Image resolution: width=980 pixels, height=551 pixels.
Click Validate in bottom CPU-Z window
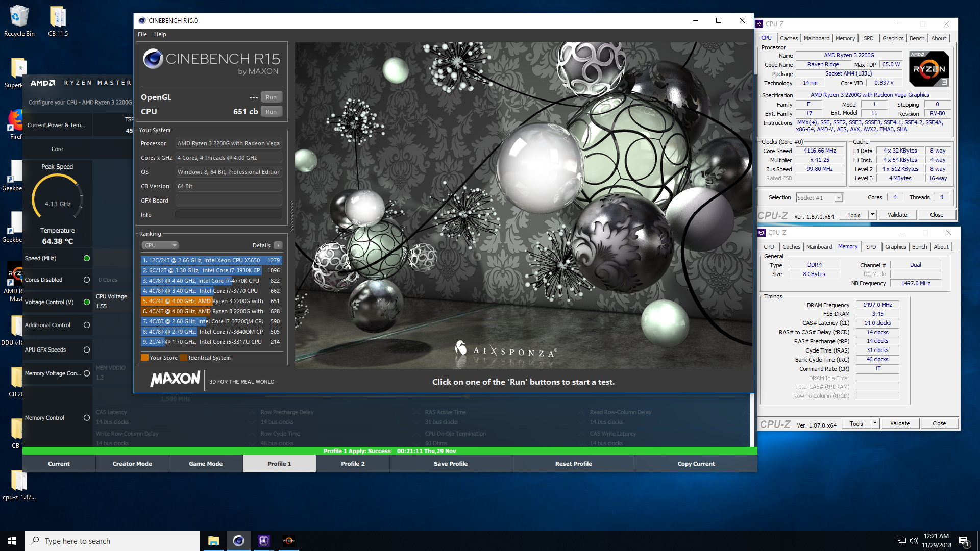point(900,423)
